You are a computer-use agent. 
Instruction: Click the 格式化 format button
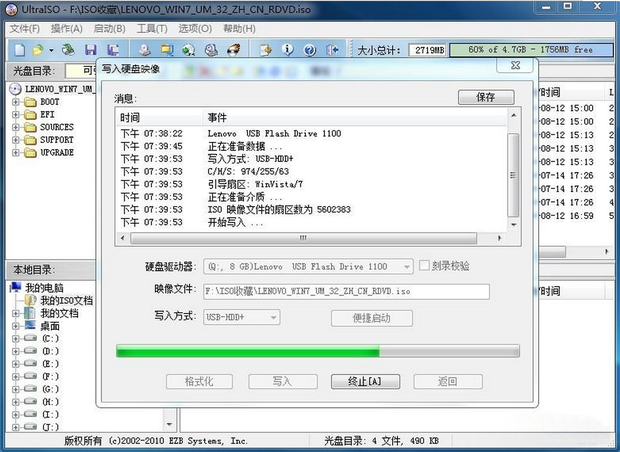click(199, 382)
